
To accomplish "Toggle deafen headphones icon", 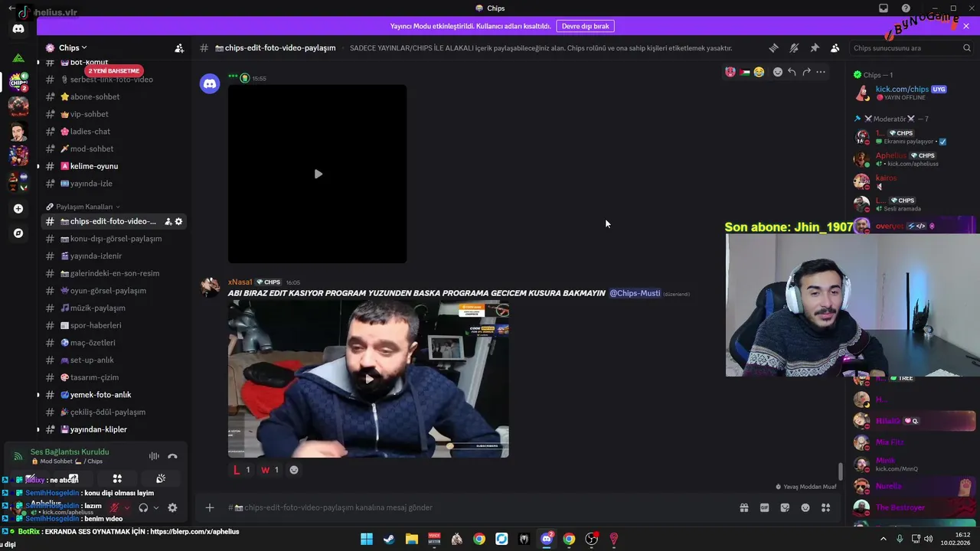I will coord(143,507).
